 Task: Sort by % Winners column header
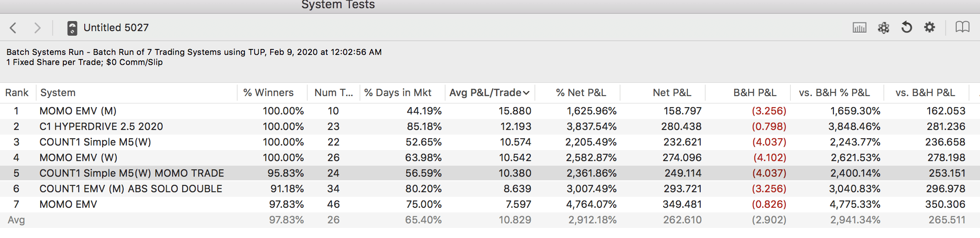pos(268,93)
